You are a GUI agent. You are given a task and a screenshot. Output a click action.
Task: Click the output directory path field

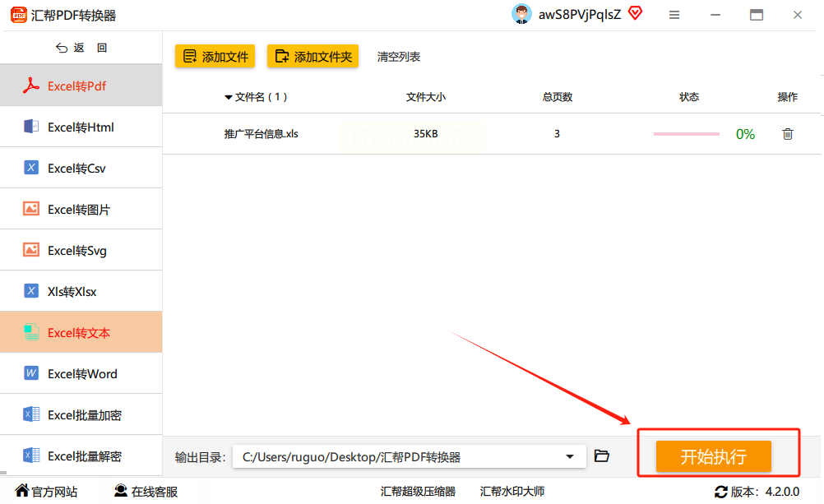point(410,456)
